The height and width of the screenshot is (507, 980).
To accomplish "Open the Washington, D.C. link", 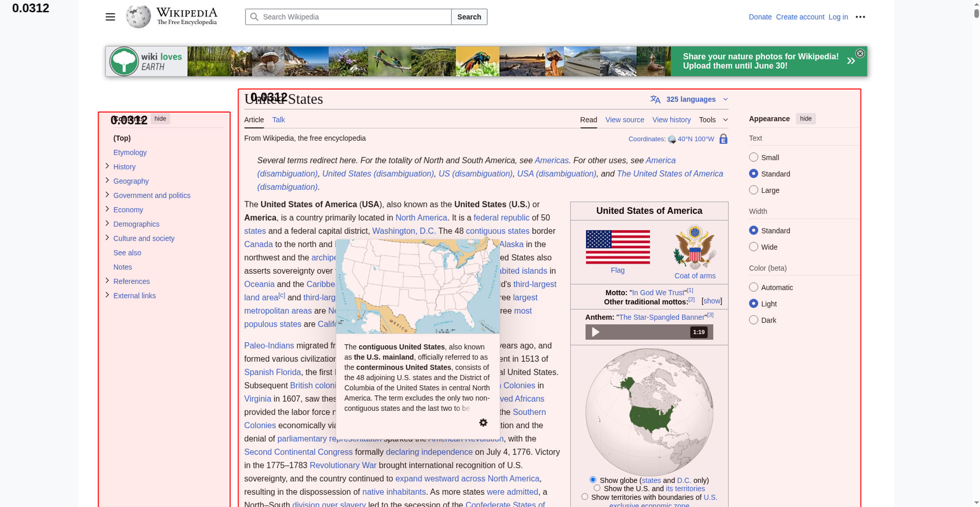I will [x=404, y=231].
